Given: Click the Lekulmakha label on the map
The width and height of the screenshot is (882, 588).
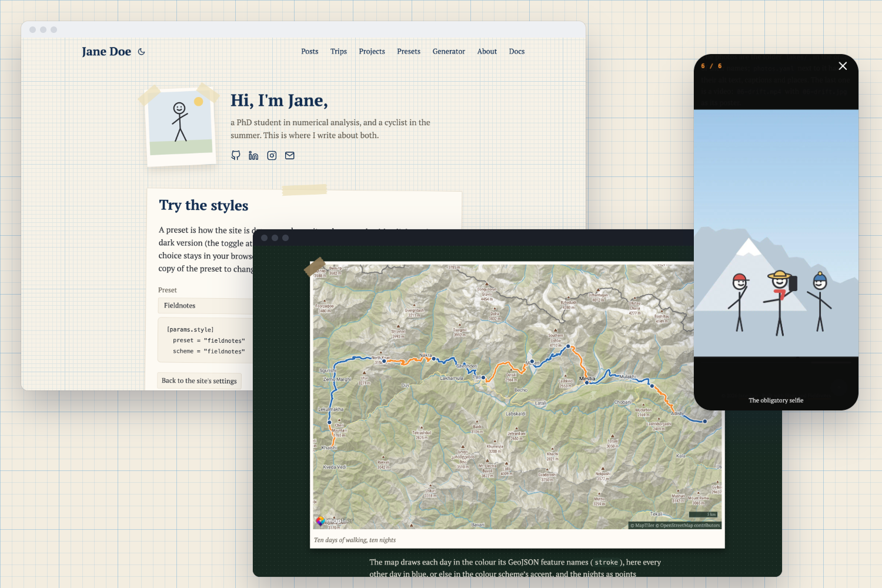Looking at the screenshot, I should click(x=330, y=409).
